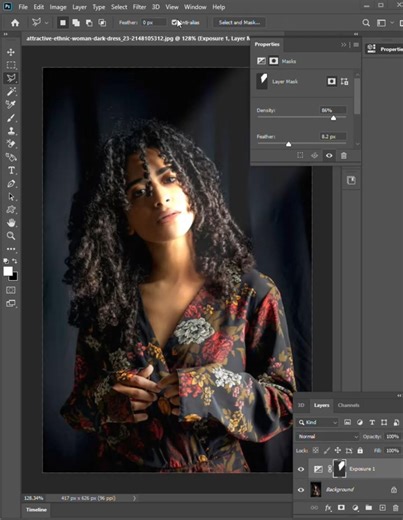403x520 pixels.
Task: Open the Image menu
Action: click(x=58, y=7)
